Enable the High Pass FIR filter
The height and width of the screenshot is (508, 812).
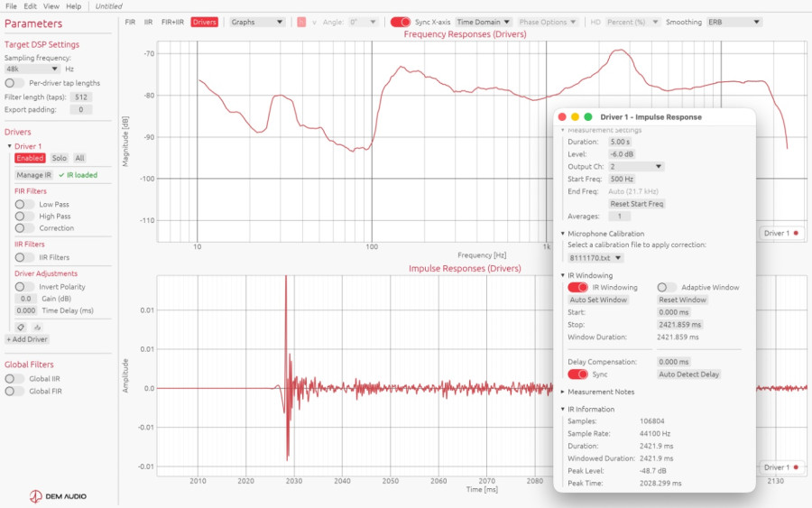[x=24, y=216]
